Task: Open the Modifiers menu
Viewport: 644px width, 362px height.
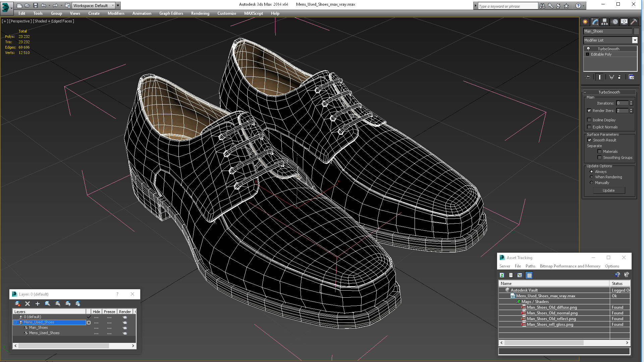Action: click(x=116, y=13)
